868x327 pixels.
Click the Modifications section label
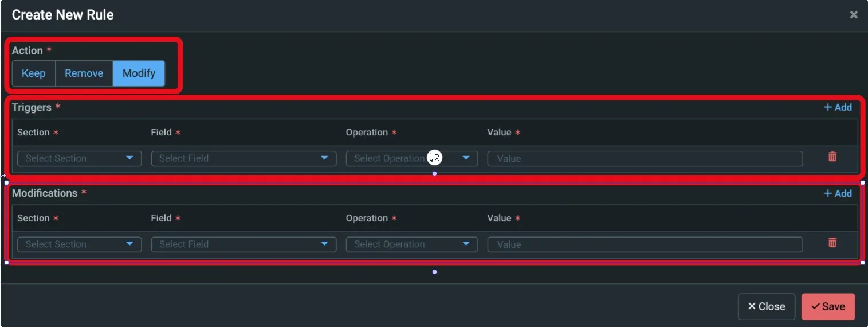point(45,193)
